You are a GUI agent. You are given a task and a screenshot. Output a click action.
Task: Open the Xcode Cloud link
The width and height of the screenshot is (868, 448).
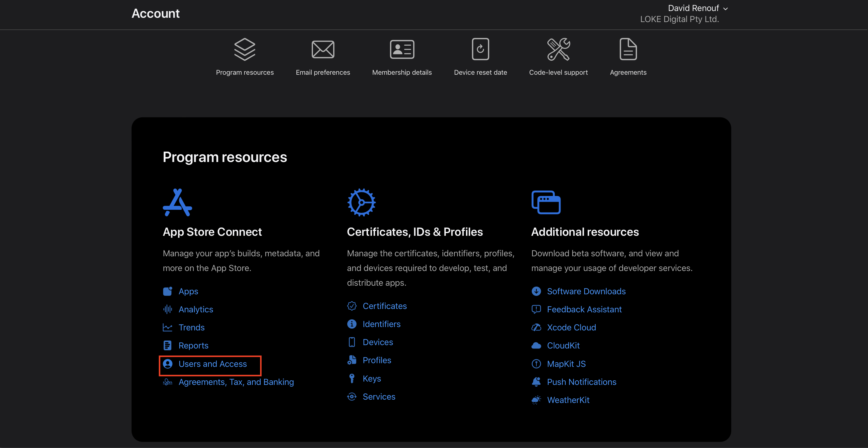pos(571,327)
